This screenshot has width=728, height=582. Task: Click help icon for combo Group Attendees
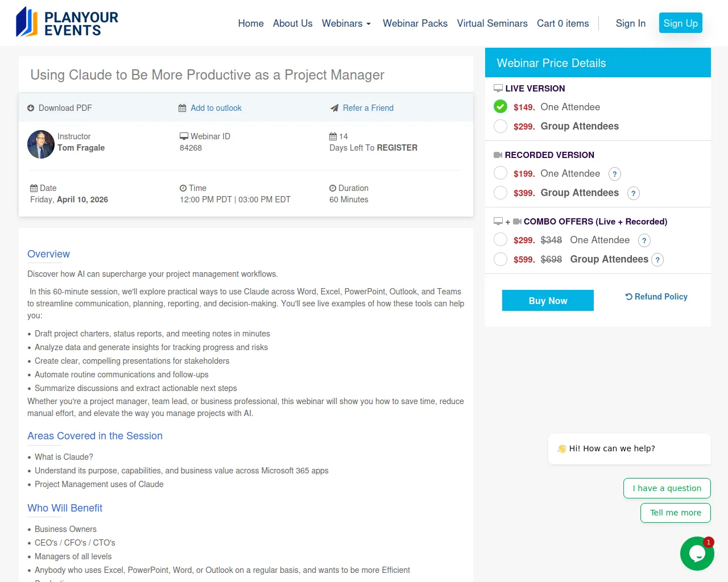(657, 260)
